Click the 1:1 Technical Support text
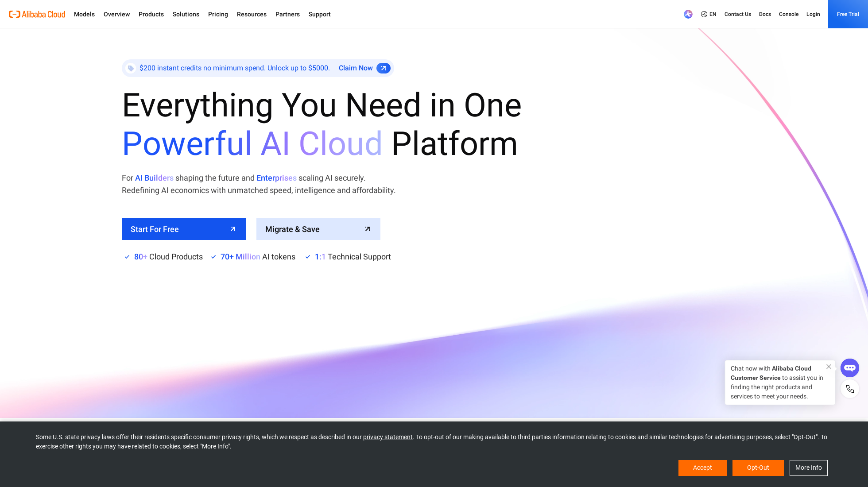The width and height of the screenshot is (868, 487). (353, 257)
